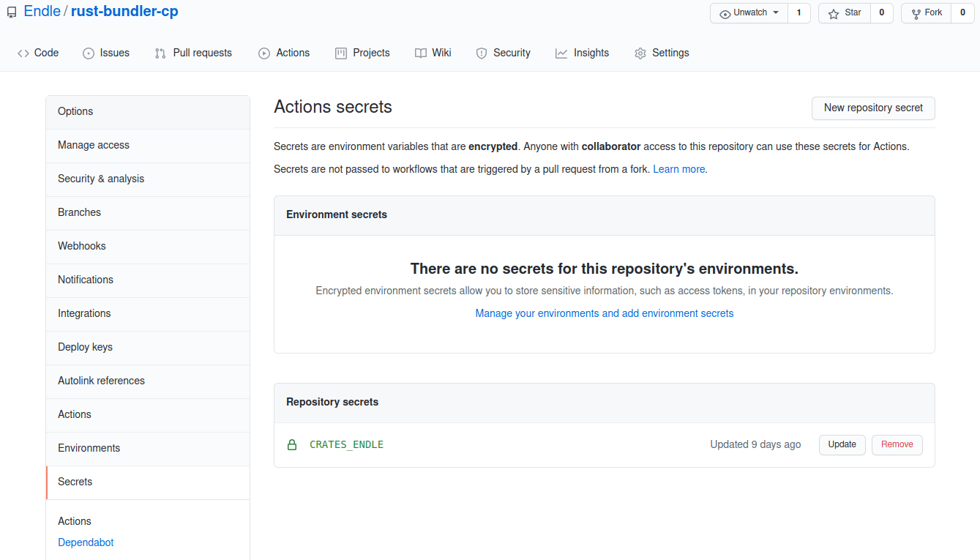
Task: Open Dependabot secrets in sidebar
Action: tap(86, 542)
